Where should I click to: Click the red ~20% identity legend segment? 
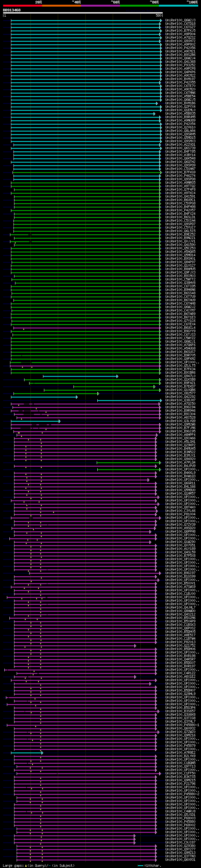point(22,6)
